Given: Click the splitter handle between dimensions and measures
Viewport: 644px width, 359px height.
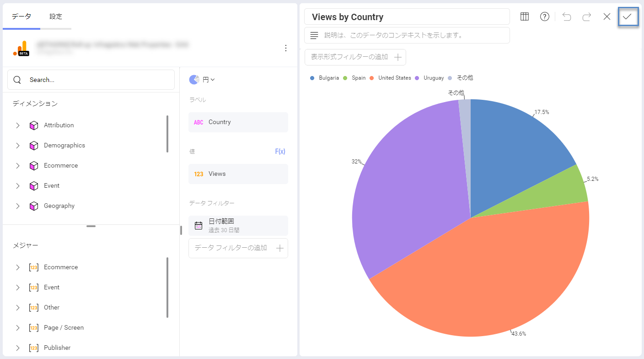Looking at the screenshot, I should coord(91,226).
